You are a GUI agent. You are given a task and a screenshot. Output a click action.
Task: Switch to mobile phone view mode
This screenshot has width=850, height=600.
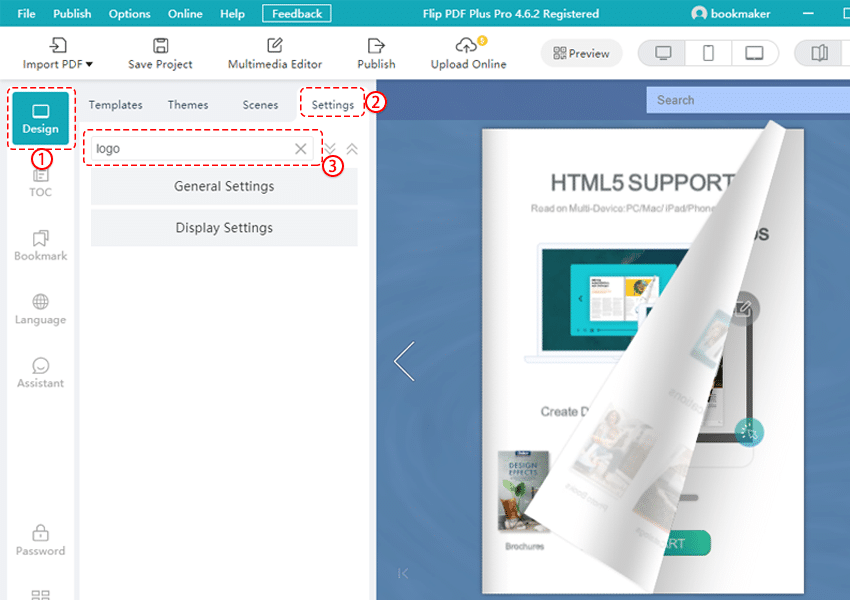click(x=708, y=53)
